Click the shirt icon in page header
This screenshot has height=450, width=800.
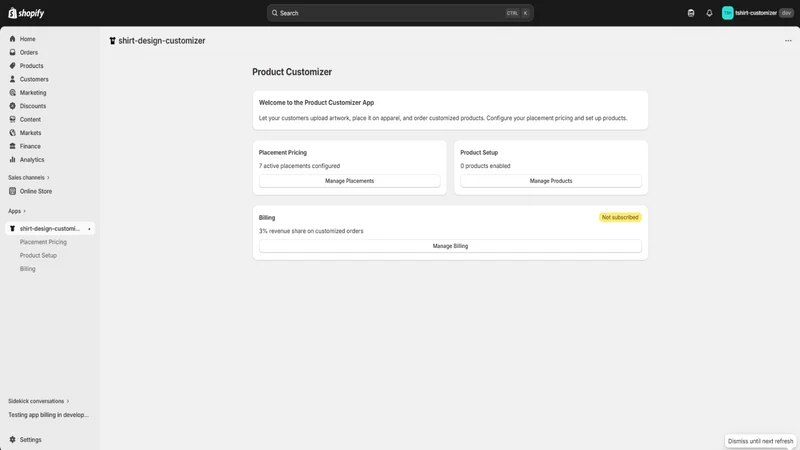112,41
